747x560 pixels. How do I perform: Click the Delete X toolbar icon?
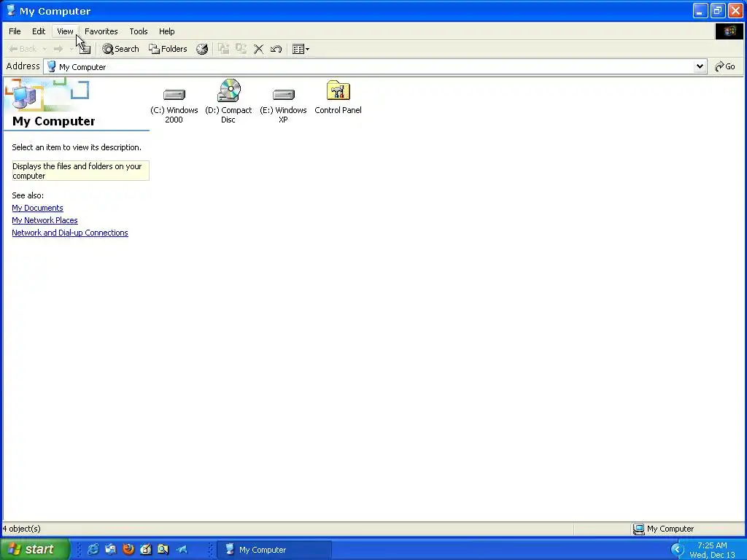pos(259,49)
